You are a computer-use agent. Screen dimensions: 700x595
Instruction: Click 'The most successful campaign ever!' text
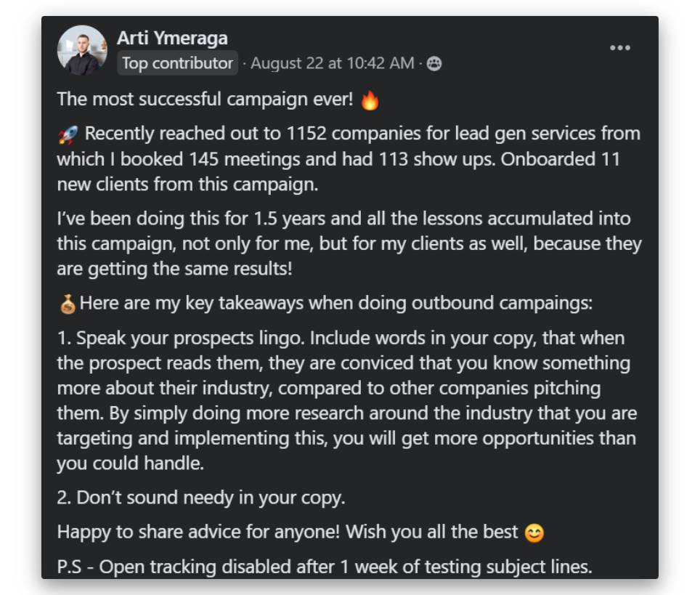(205, 100)
